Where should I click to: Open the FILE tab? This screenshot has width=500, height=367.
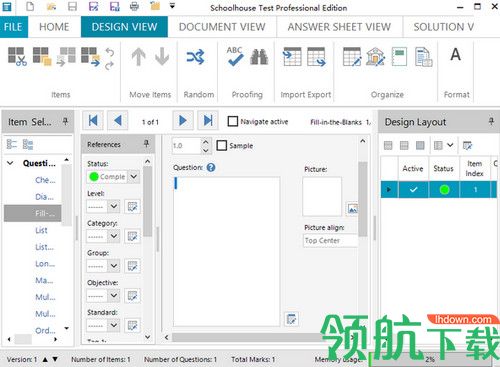point(13,27)
